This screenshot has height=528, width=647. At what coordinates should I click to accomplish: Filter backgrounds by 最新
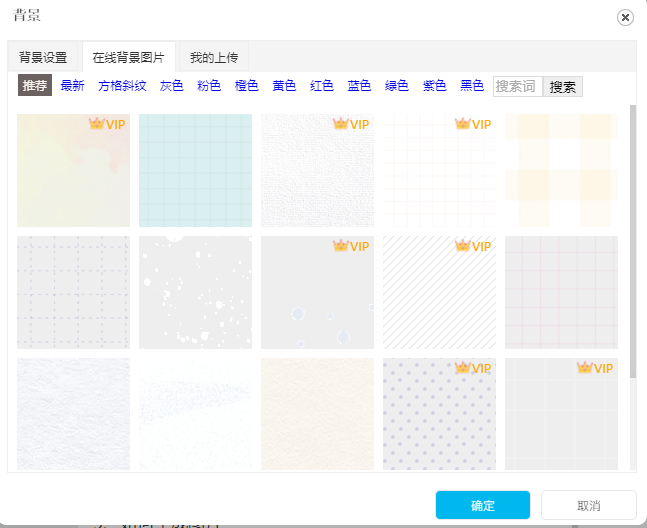72,87
